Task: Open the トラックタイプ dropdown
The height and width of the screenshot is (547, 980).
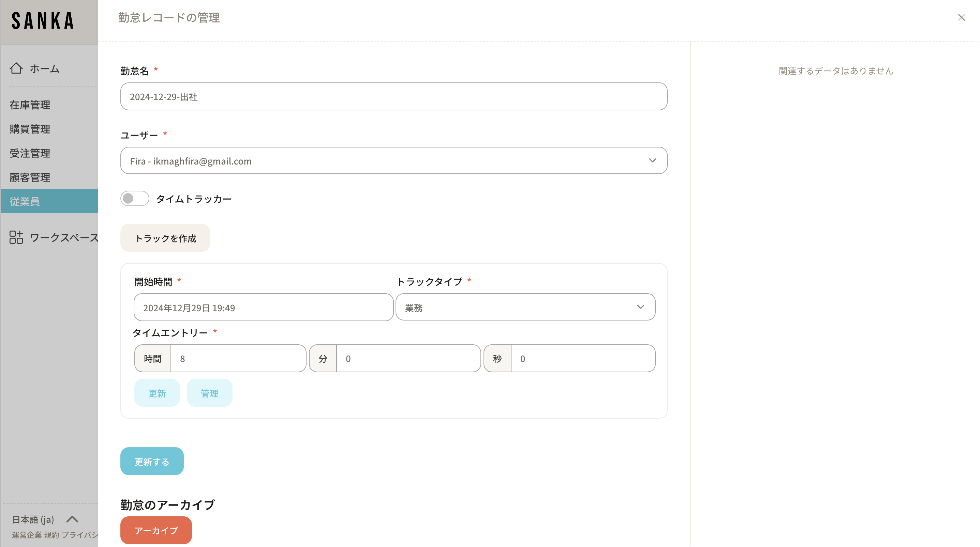Action: point(525,307)
